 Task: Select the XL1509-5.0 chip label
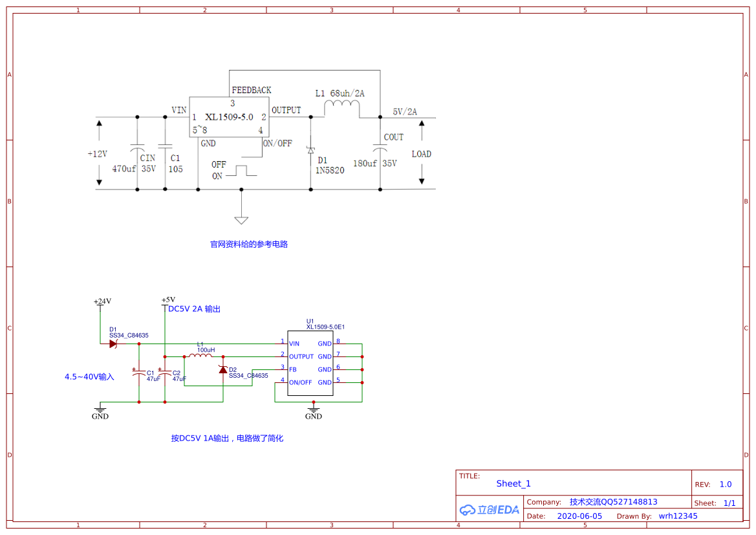[229, 116]
